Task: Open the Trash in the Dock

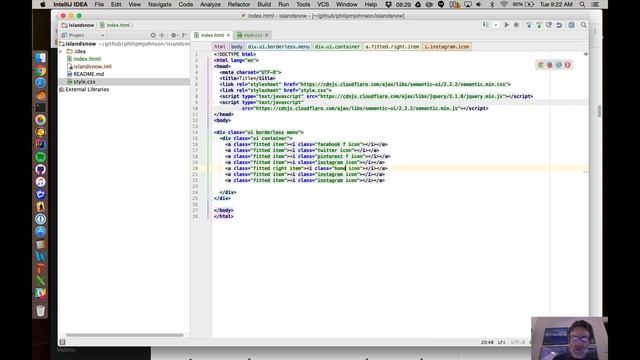Action: click(x=40, y=311)
